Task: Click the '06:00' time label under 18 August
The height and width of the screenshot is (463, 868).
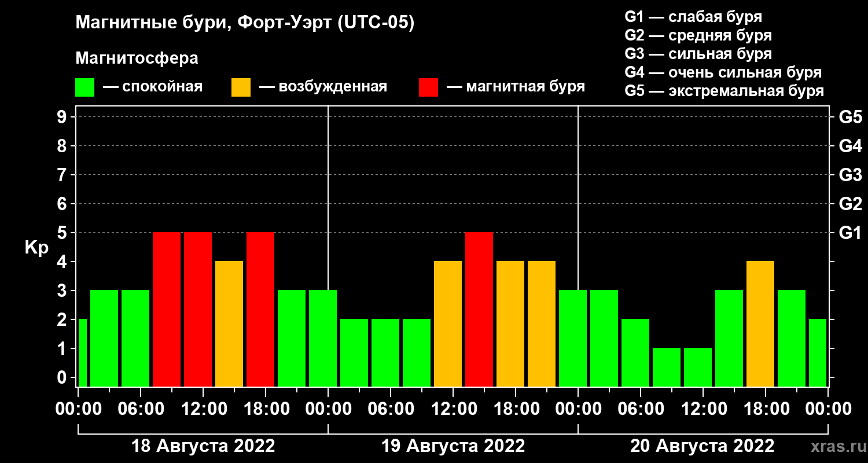Action: tap(141, 409)
